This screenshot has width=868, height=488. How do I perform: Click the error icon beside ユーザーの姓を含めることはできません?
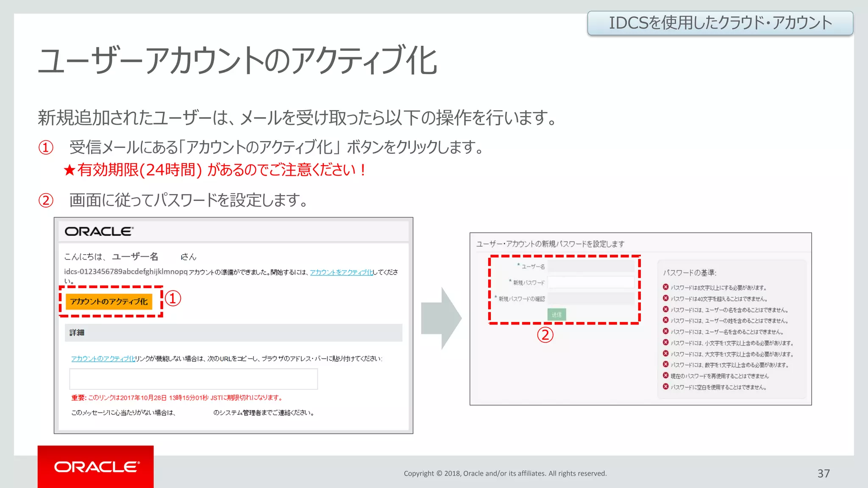pos(666,320)
